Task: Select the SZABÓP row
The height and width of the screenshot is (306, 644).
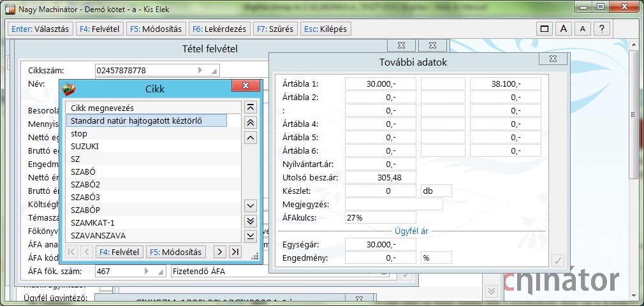Action: (153, 210)
